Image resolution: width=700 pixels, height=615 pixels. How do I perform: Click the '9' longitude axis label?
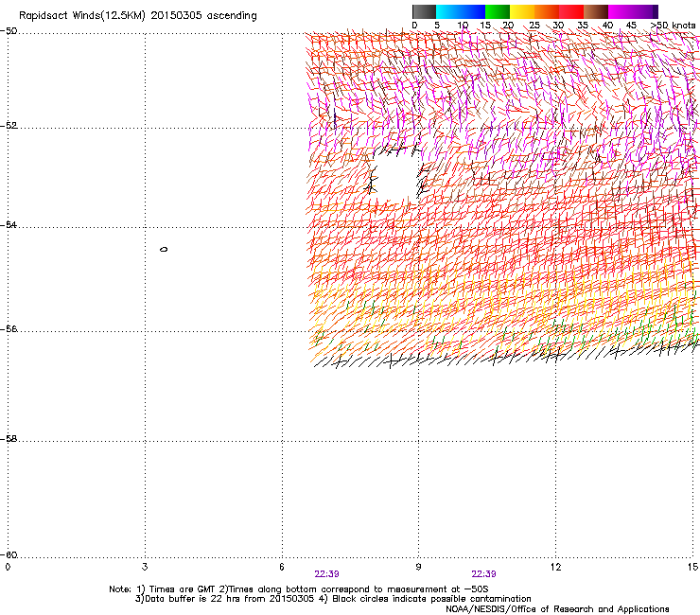[418, 567]
